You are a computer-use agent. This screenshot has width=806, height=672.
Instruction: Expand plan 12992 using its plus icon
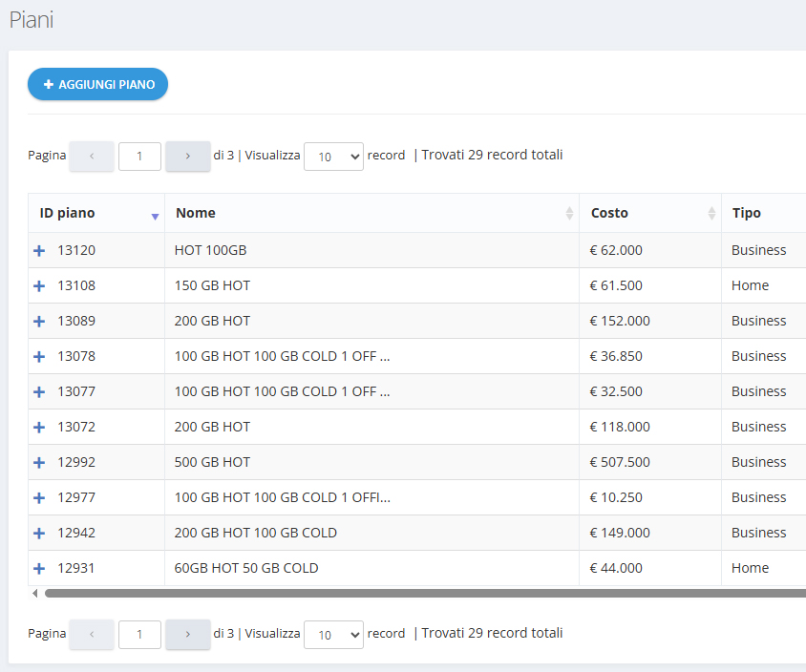click(39, 462)
